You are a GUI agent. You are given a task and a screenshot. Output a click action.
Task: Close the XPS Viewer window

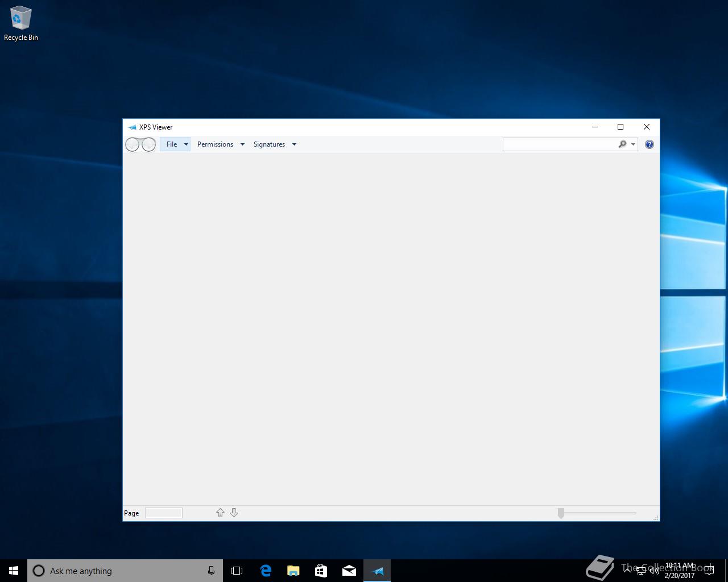[x=647, y=127]
